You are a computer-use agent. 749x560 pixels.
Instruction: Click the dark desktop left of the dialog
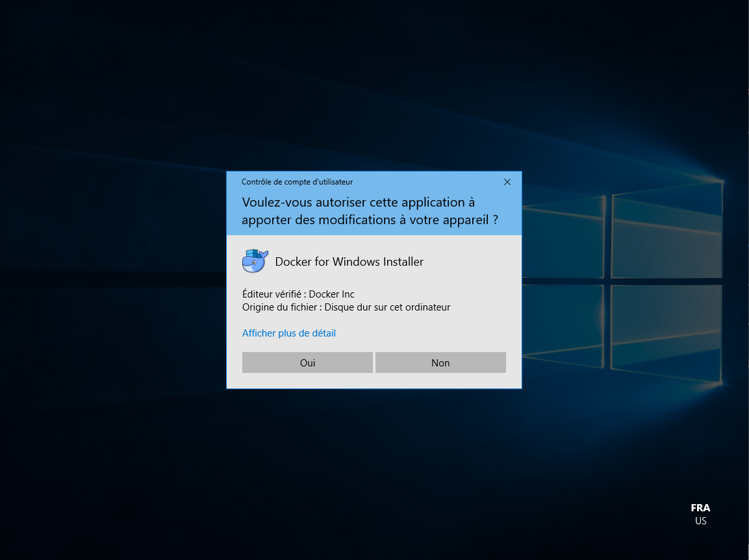(110, 279)
